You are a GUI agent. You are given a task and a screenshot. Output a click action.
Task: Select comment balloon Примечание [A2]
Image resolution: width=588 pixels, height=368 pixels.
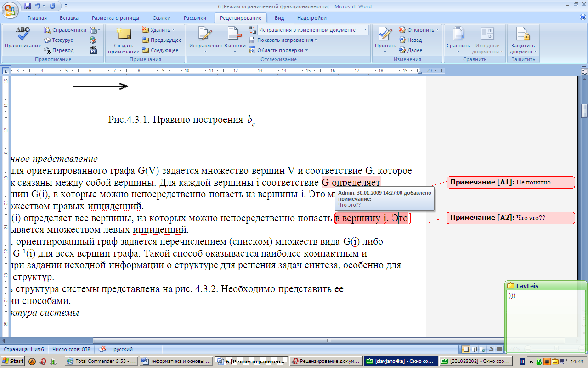coord(510,218)
